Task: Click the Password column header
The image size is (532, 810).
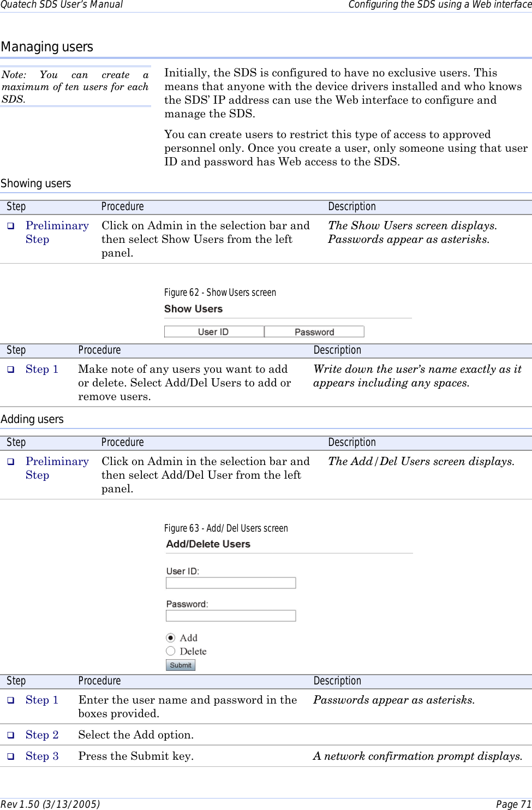Action: pyautogui.click(x=314, y=331)
